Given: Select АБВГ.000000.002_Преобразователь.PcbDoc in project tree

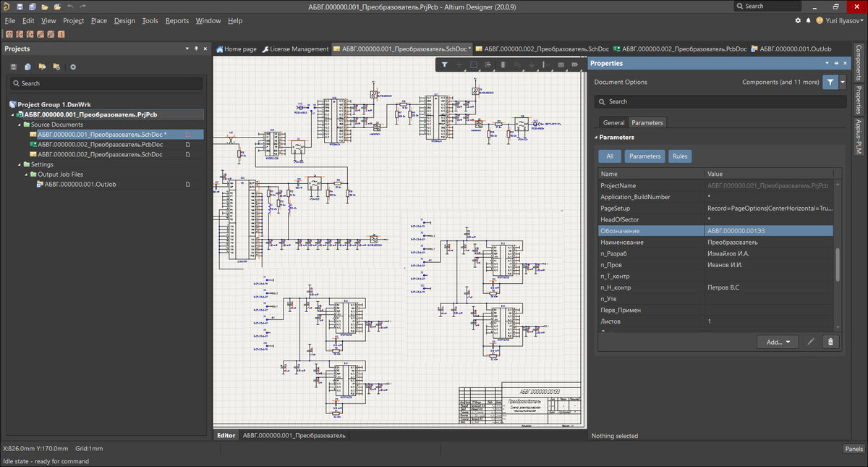Looking at the screenshot, I should [x=100, y=144].
